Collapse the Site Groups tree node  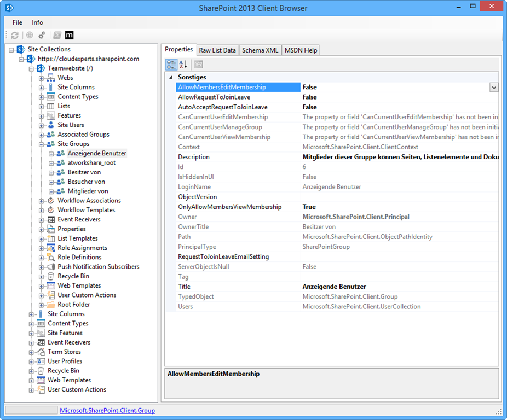point(42,144)
